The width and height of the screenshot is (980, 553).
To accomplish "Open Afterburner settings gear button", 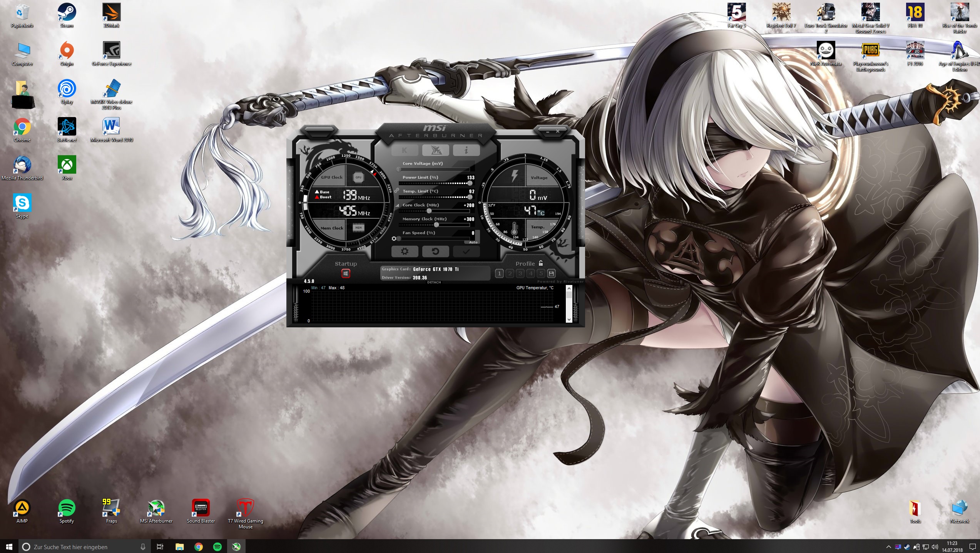I will pos(405,251).
